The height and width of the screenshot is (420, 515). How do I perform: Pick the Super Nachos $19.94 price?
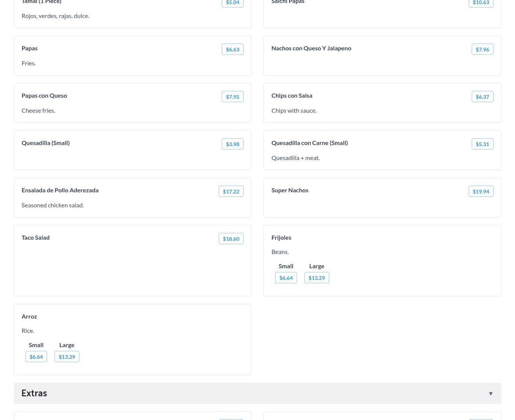(x=481, y=191)
